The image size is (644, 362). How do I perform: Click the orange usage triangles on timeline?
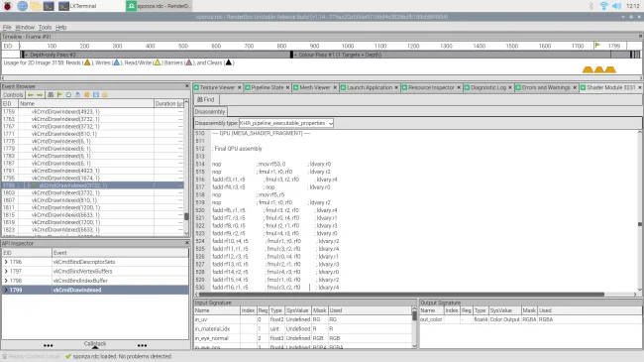tap(599, 69)
